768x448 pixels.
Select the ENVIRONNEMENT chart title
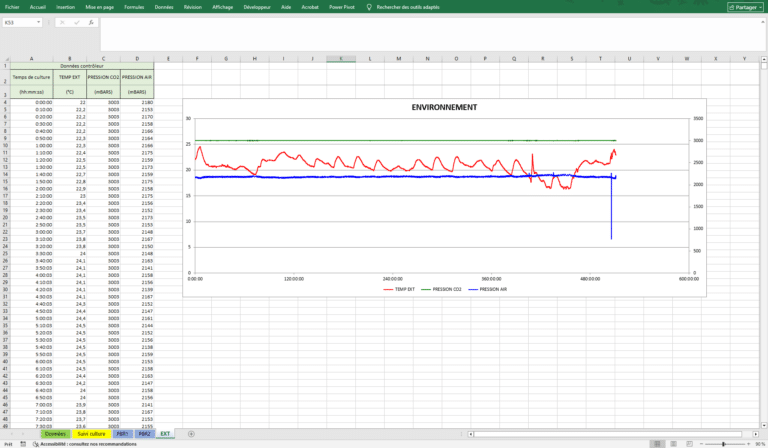coord(443,107)
